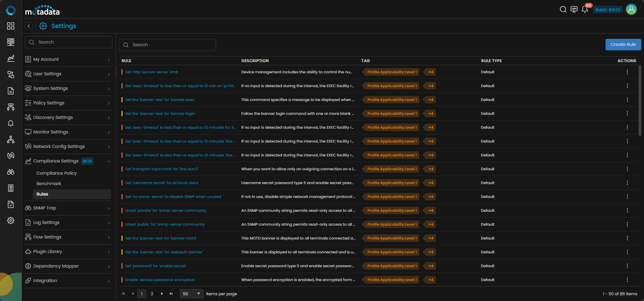Expand Monitor Settings chevron
The width and height of the screenshot is (644, 301).
pos(109,132)
